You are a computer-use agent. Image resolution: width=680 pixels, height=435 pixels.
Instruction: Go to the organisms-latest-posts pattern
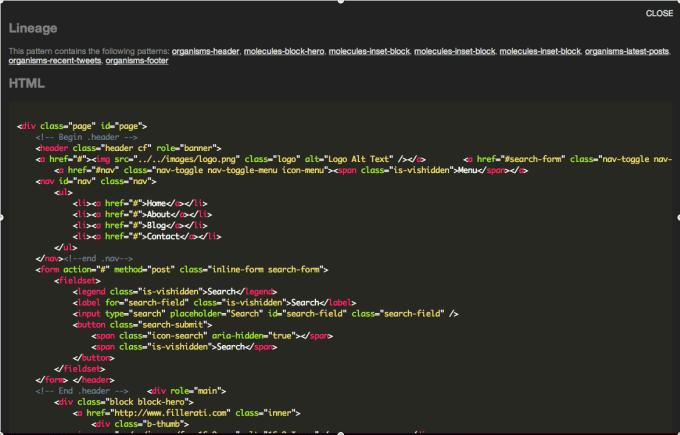tap(627, 51)
